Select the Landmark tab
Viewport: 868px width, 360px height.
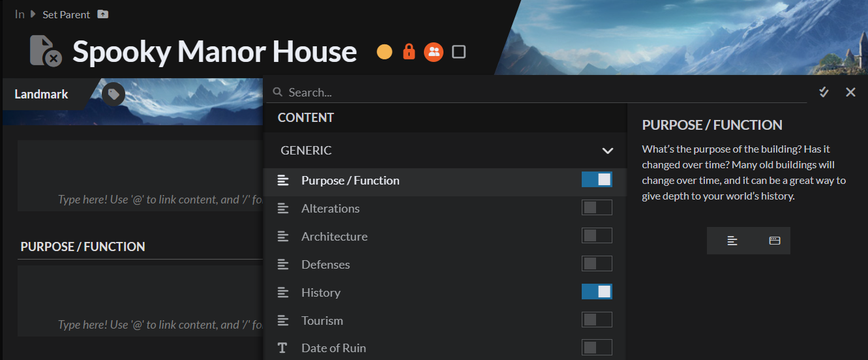tap(42, 95)
